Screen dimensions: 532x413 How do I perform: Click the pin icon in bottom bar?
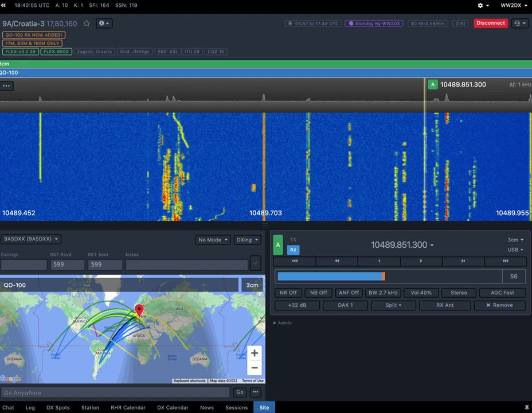(527, 407)
